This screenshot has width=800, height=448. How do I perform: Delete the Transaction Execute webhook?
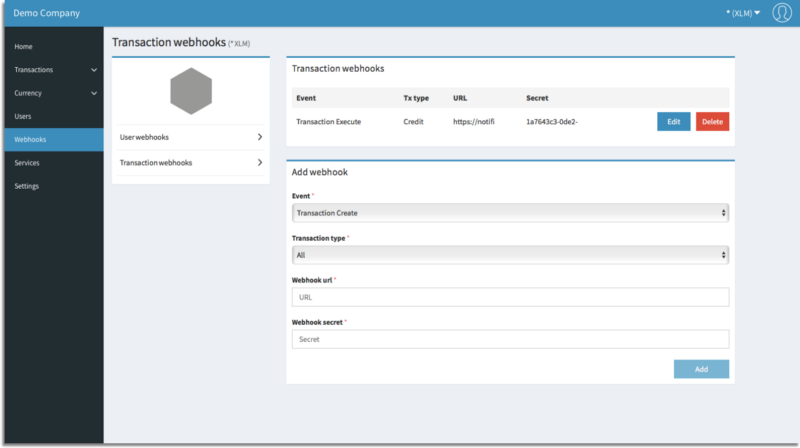pos(712,121)
